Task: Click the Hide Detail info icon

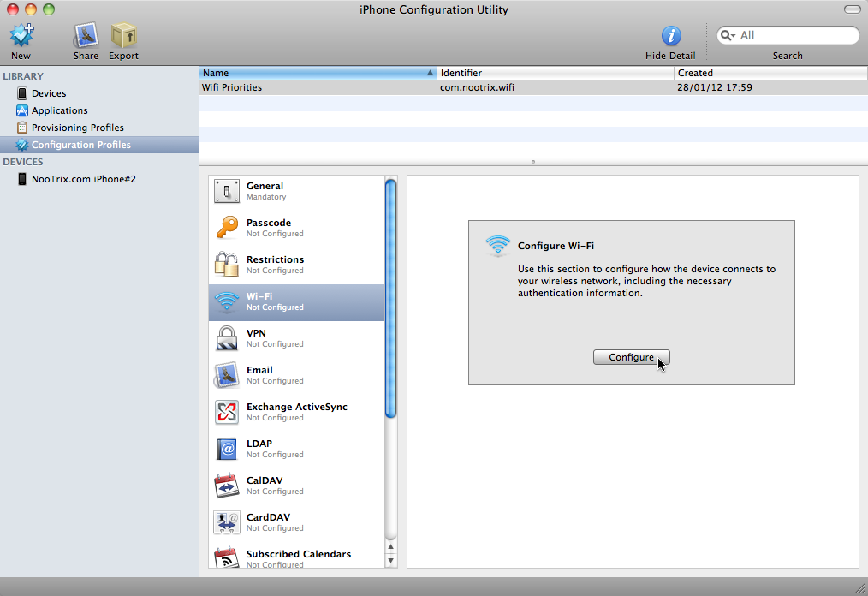Action: [671, 35]
